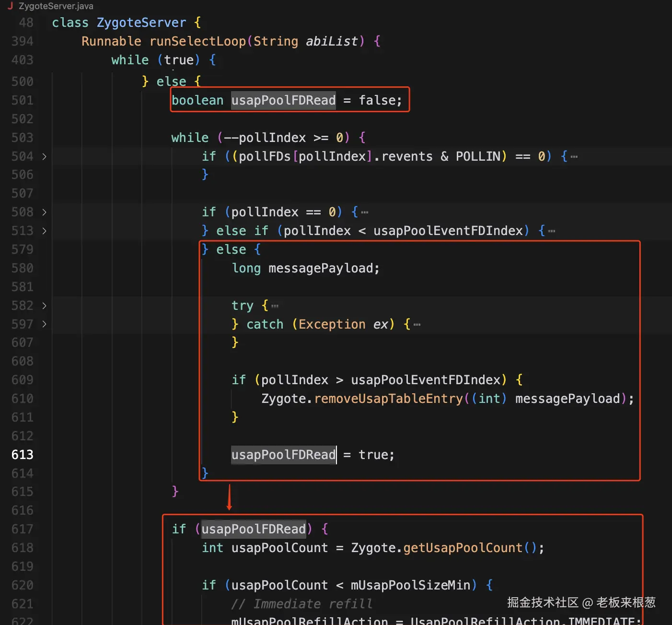The width and height of the screenshot is (672, 625).
Task: Click POLLIN constant on line 504
Action: click(x=478, y=156)
